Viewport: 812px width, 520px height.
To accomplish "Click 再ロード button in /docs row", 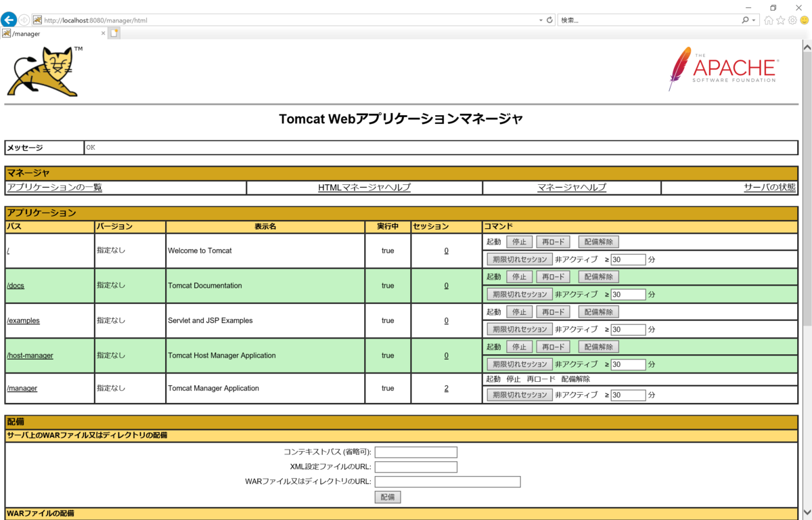I will [x=553, y=277].
